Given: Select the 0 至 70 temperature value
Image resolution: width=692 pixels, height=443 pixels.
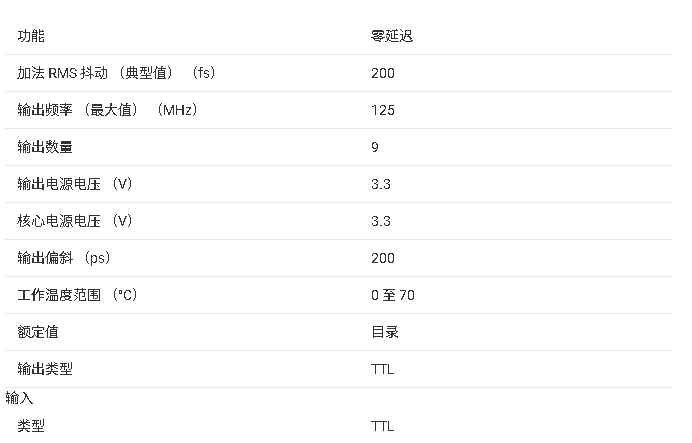Looking at the screenshot, I should click(x=393, y=295).
